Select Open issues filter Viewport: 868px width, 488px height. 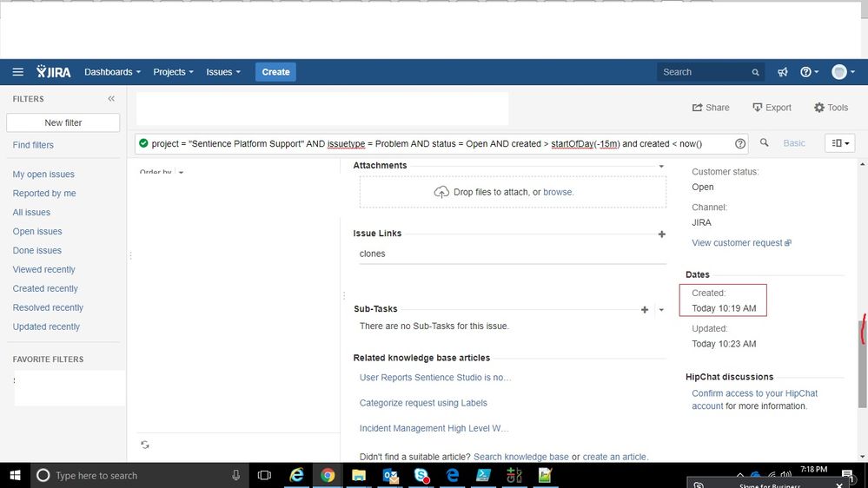tap(37, 231)
